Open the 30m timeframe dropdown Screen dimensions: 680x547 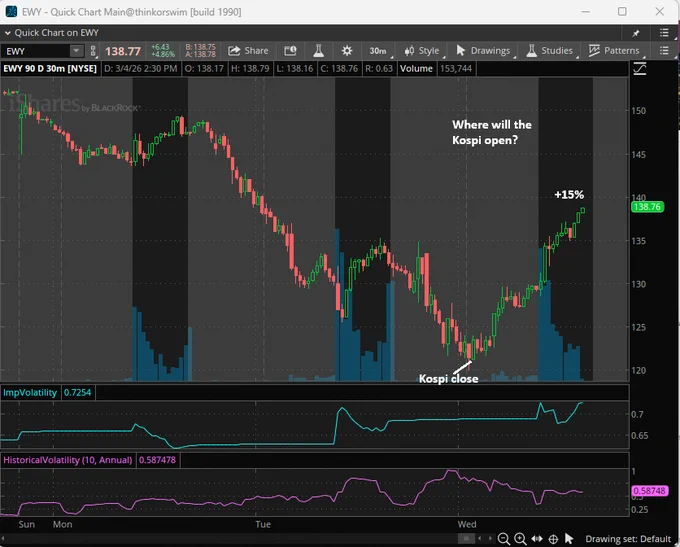coord(379,51)
